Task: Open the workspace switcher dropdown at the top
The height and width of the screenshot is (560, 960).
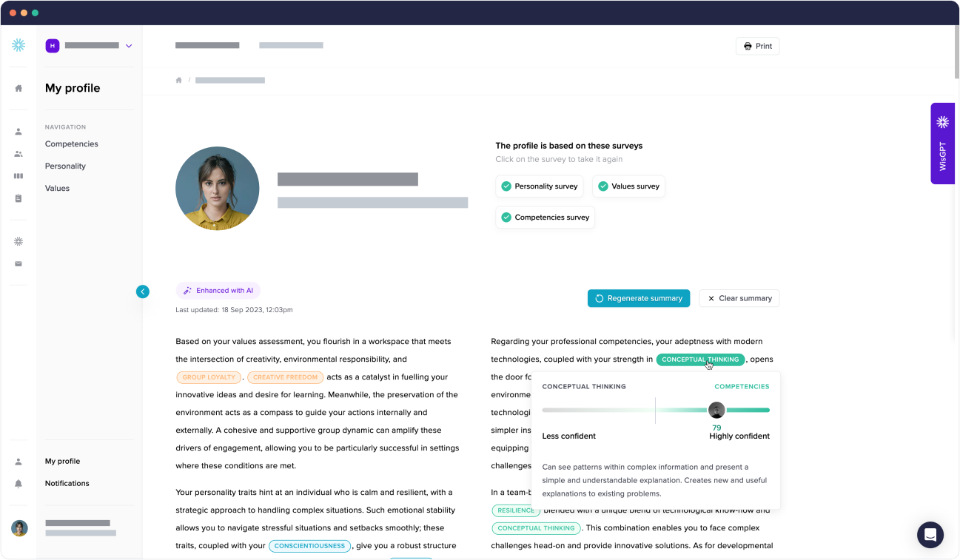Action: tap(129, 45)
